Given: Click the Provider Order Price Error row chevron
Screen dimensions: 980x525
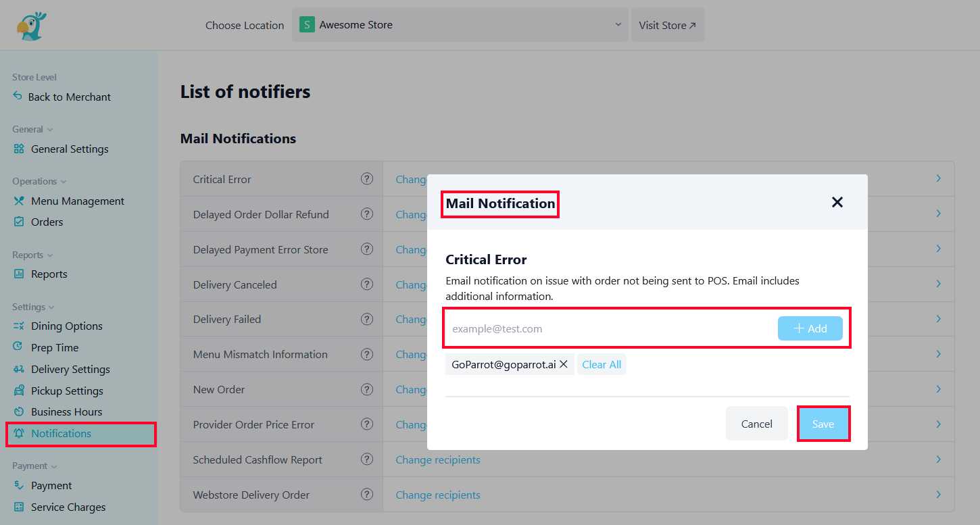Looking at the screenshot, I should point(939,424).
